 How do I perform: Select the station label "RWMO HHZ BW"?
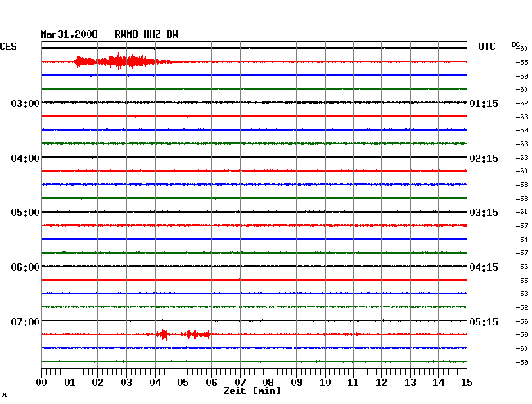point(147,34)
